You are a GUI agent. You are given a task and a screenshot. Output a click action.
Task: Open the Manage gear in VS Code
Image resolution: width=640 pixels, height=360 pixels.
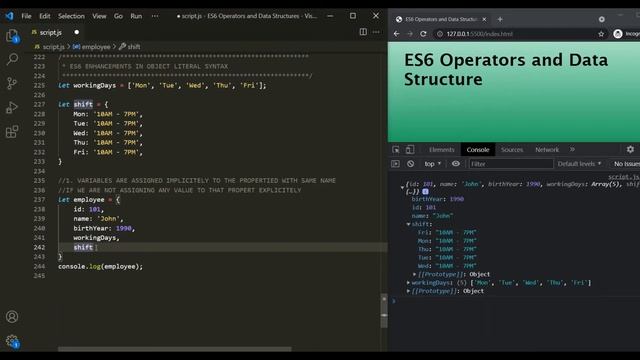[12, 341]
